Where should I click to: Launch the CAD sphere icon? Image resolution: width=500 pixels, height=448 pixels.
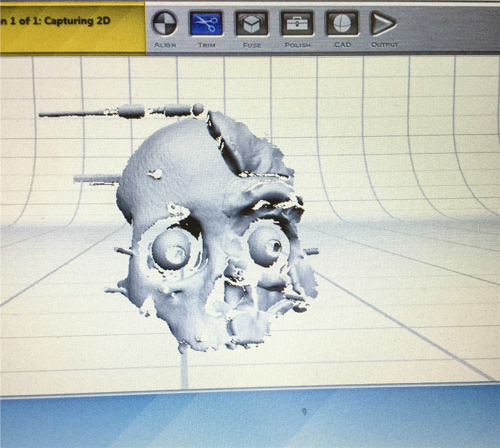(342, 23)
